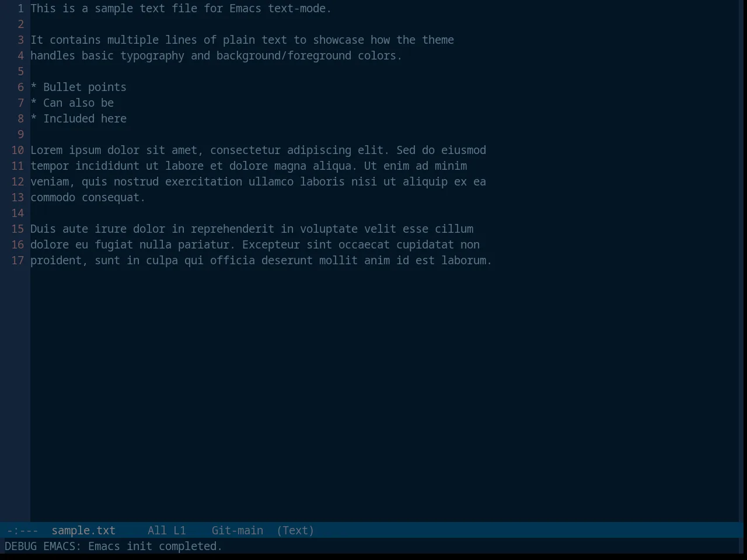Image resolution: width=747 pixels, height=560 pixels.
Task: Click the word 'Emacs' in line 1
Action: tap(245, 8)
